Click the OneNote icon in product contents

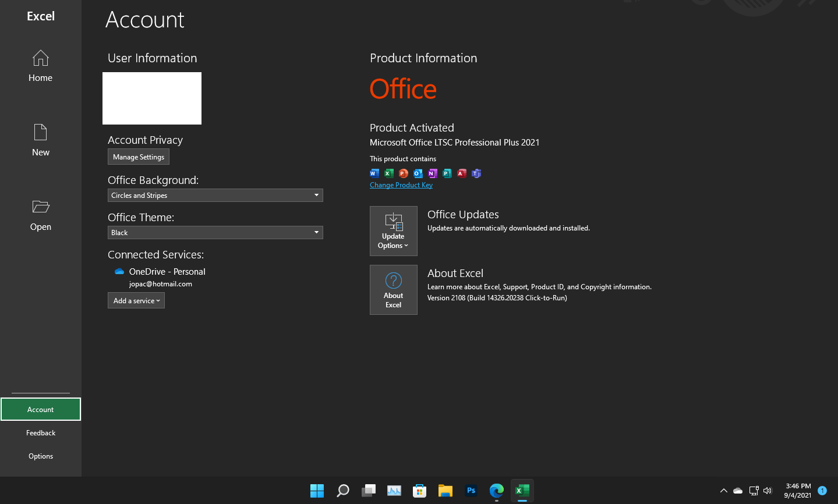(433, 173)
